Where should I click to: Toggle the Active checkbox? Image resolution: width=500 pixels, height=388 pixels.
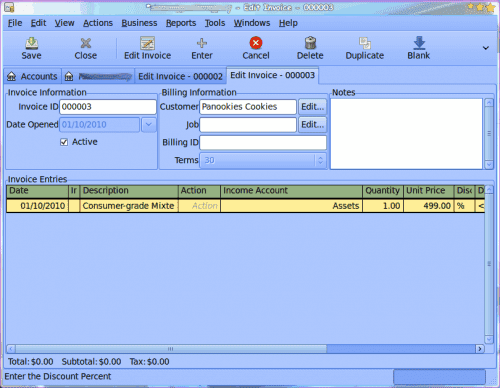[64, 142]
